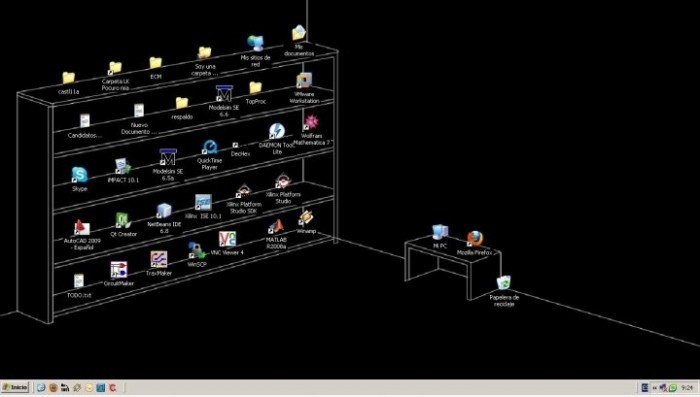Select the TODO.txt file icon

coord(79,281)
